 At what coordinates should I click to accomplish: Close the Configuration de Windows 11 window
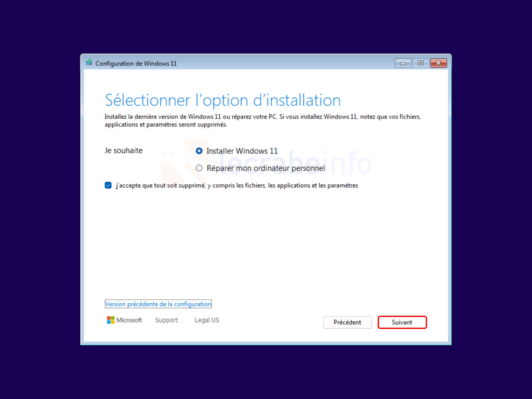point(439,63)
